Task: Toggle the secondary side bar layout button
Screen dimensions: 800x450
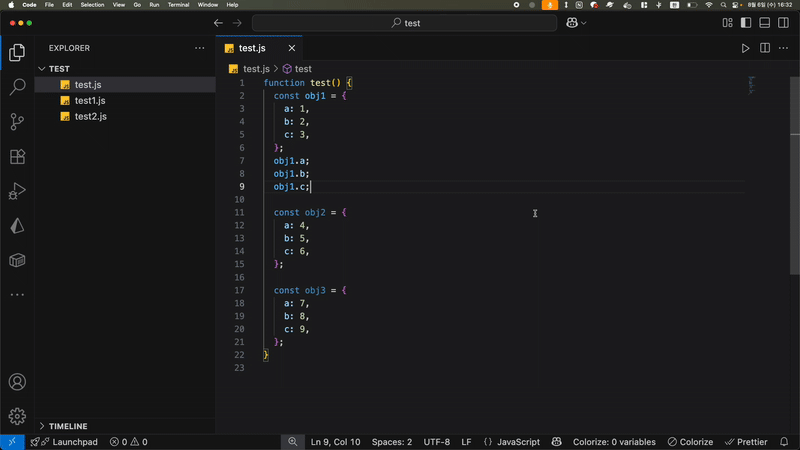Action: coord(784,23)
